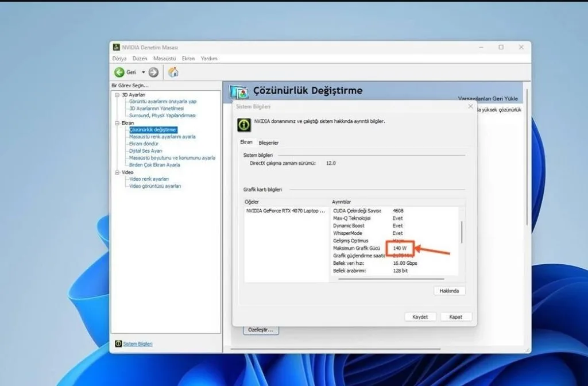Image resolution: width=588 pixels, height=386 pixels.
Task: Click the info icon in Sistem Bilgileri dialog
Action: [244, 125]
